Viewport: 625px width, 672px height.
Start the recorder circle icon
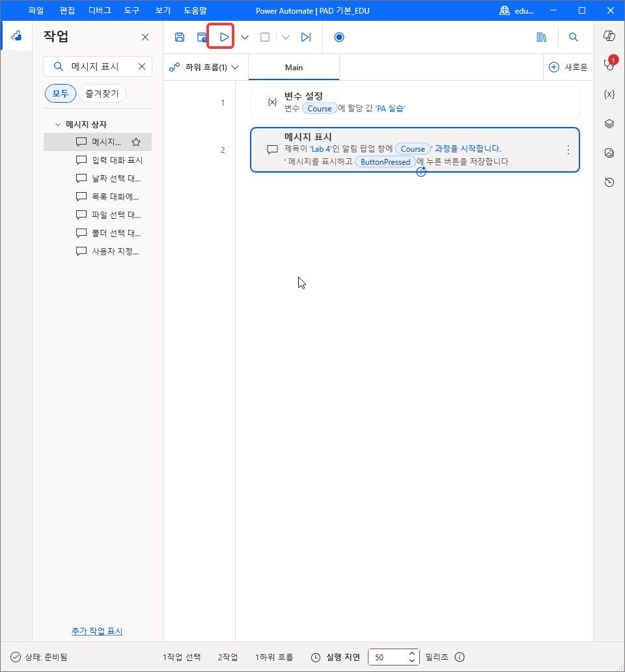point(339,37)
